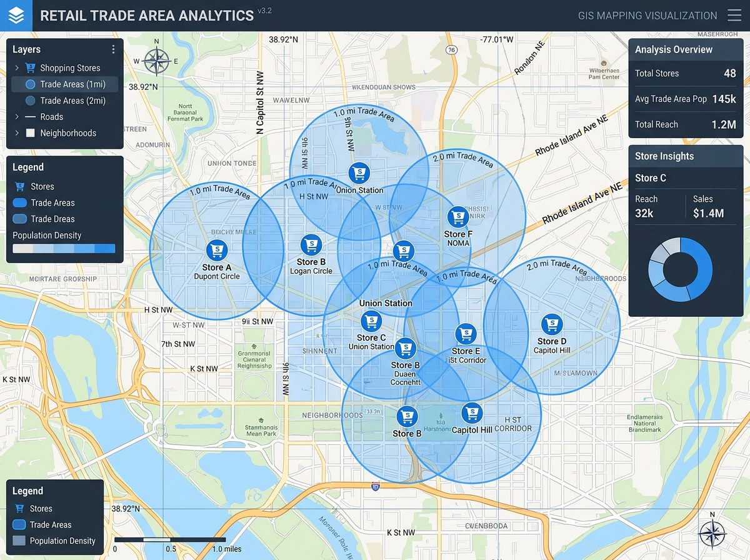The image size is (750, 560).
Task: Click the Store Insights donut chart
Action: (x=680, y=269)
